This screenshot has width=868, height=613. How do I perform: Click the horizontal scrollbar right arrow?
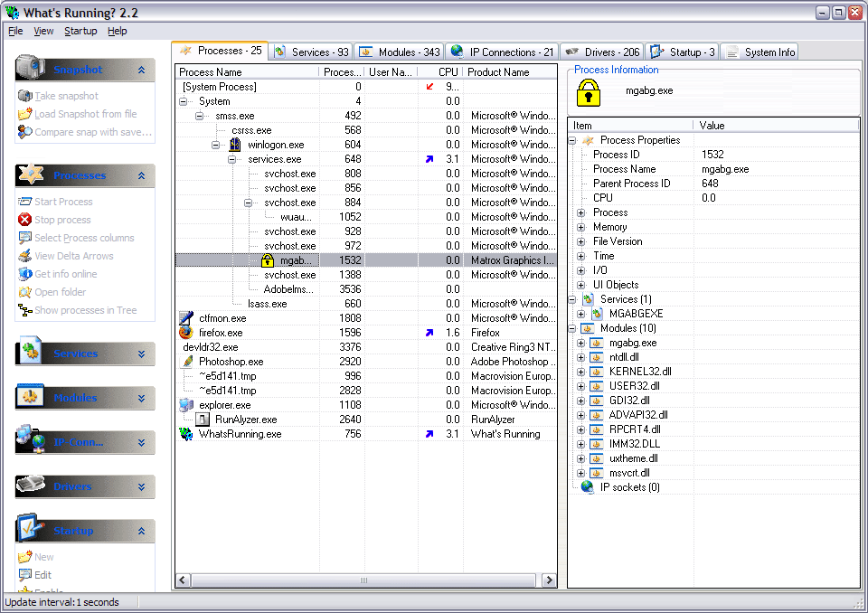pos(549,580)
